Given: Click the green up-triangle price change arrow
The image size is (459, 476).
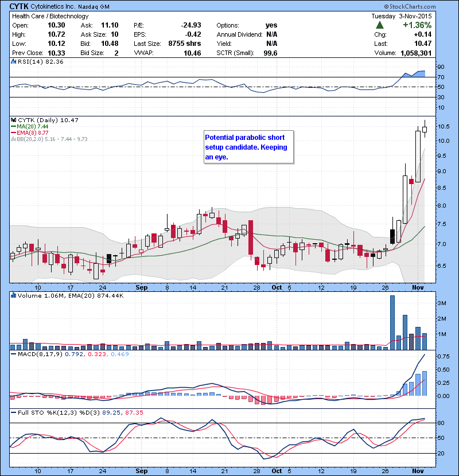Looking at the screenshot, I should click(x=380, y=25).
